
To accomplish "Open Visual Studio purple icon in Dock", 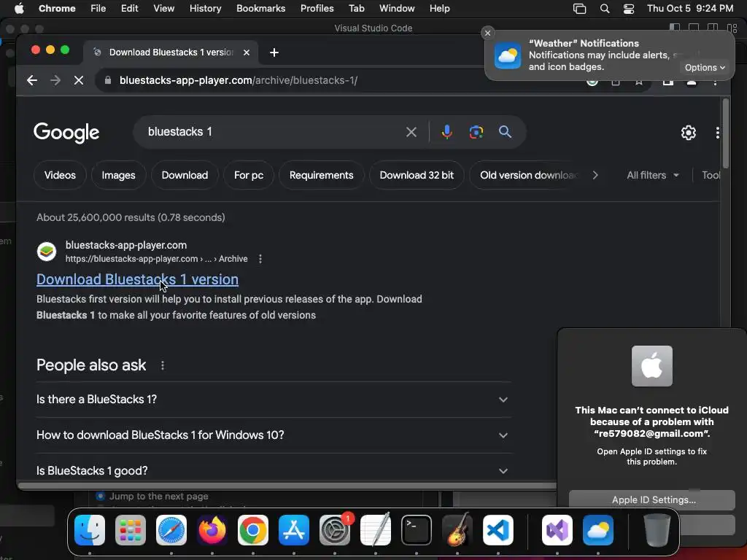I will (x=557, y=530).
